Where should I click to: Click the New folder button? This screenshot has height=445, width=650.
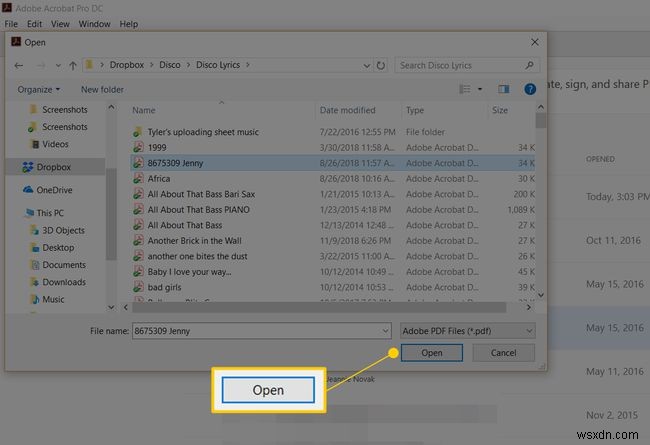[102, 90]
